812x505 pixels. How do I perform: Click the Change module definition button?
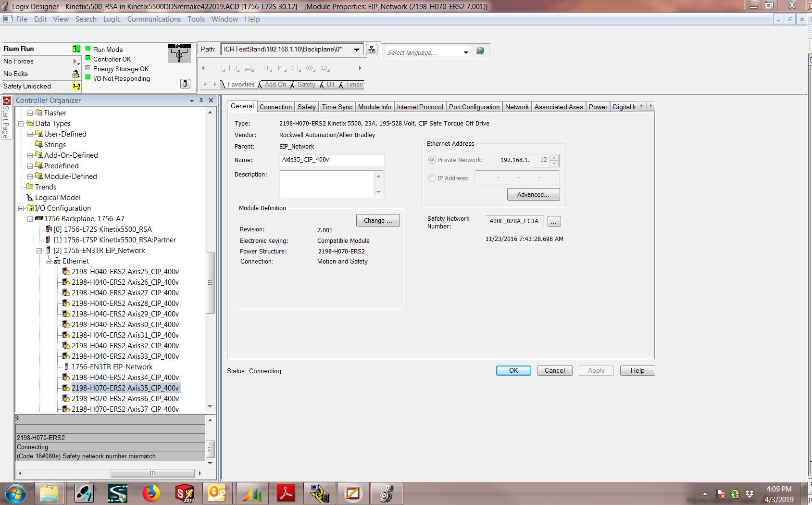[378, 220]
